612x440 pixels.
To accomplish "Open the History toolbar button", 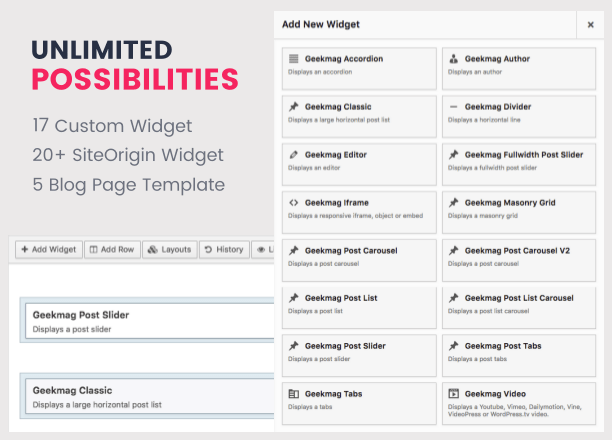I will click(x=224, y=249).
